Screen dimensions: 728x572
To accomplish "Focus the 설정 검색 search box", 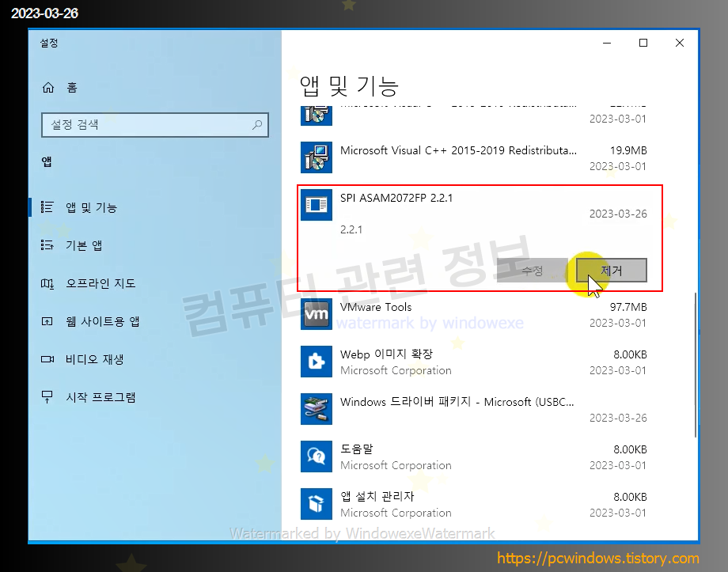I will [155, 124].
